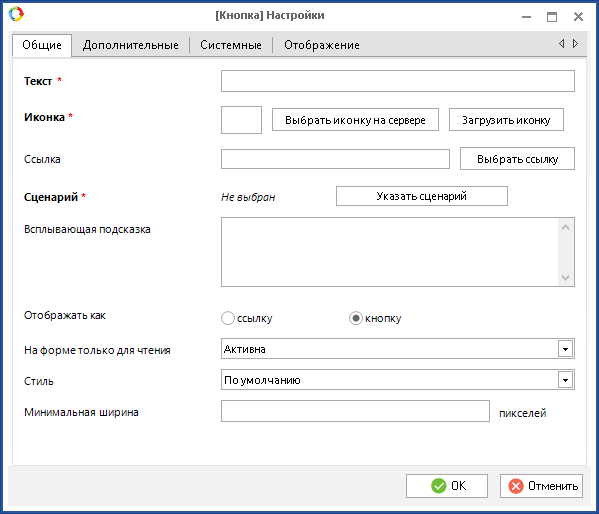The height and width of the screenshot is (514, 599).
Task: Switch to the Дополнительные tab
Action: pos(131,45)
